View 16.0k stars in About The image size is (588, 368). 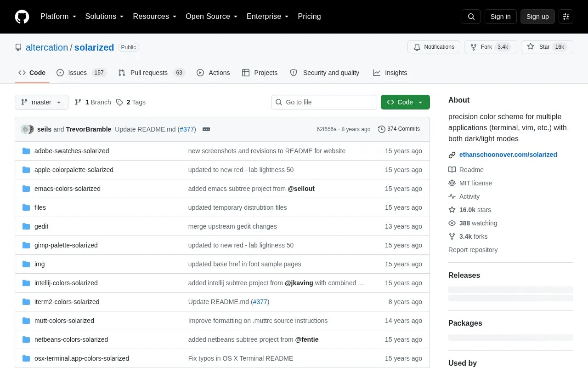(469, 210)
